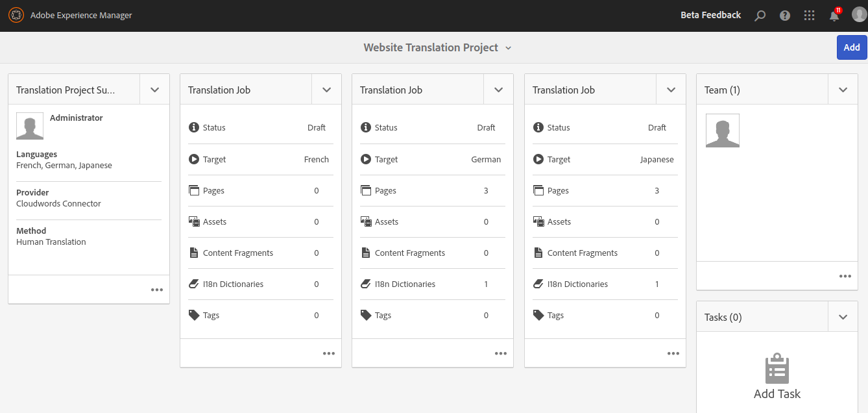Screen dimensions: 868x413
Task: Click the team member avatar thumbnail
Action: (722, 131)
